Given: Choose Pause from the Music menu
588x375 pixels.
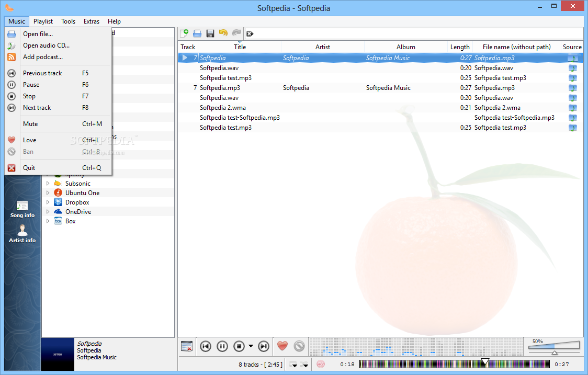Looking at the screenshot, I should [x=58, y=85].
